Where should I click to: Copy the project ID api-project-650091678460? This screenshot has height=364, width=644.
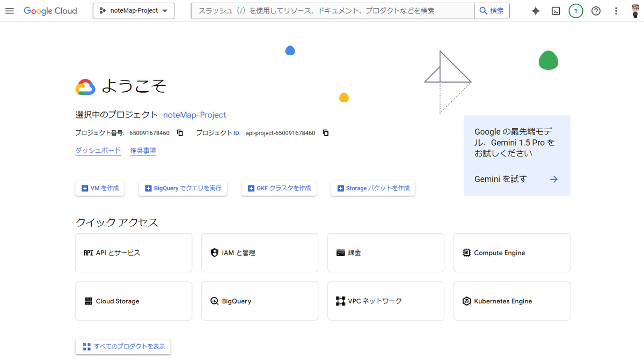pos(326,133)
